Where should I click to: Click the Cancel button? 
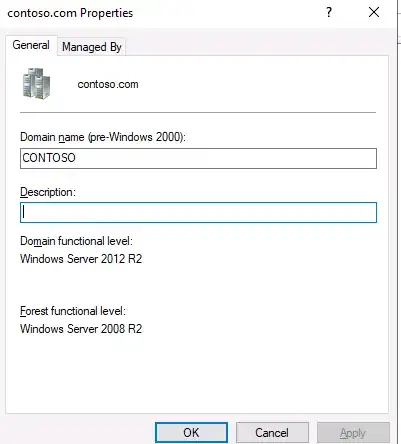click(272, 433)
